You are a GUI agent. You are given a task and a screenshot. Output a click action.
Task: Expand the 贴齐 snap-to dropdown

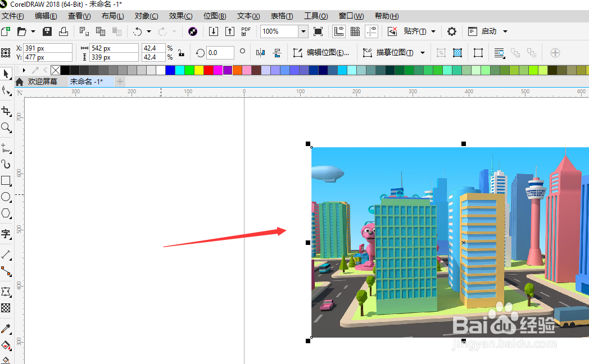click(433, 31)
